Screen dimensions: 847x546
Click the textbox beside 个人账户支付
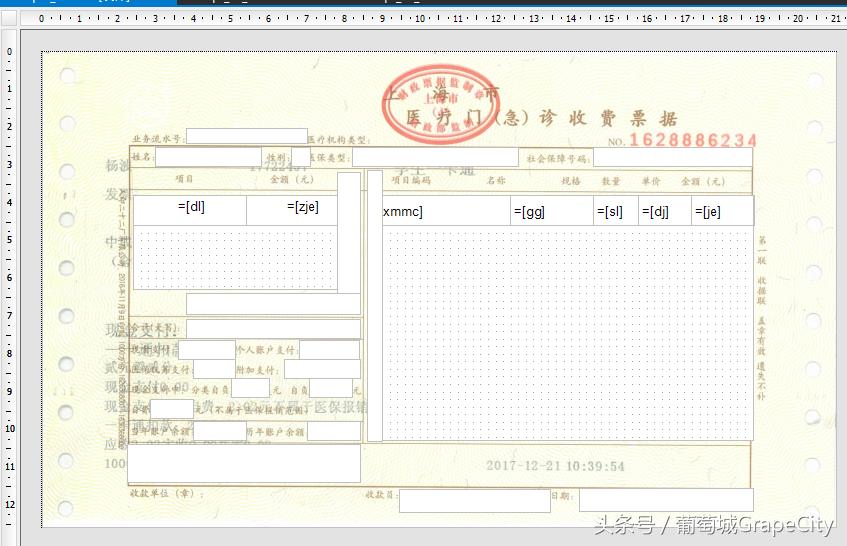point(330,349)
